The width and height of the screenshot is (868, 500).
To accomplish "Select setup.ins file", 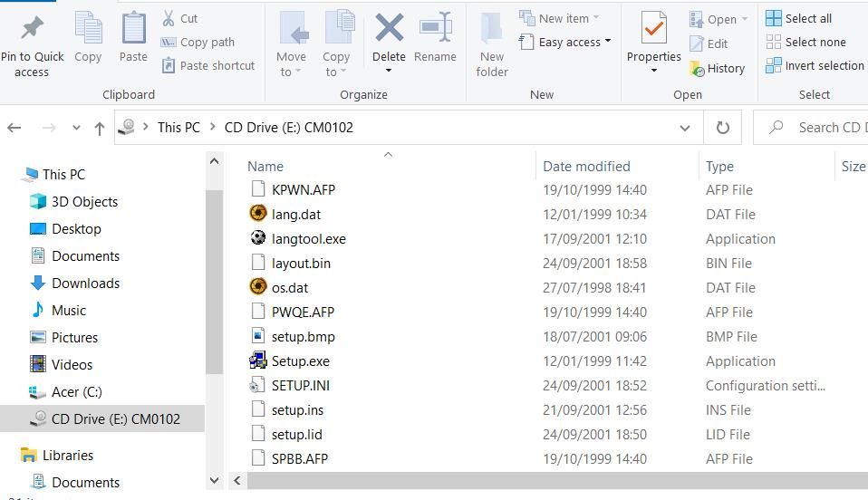I will click(x=297, y=409).
